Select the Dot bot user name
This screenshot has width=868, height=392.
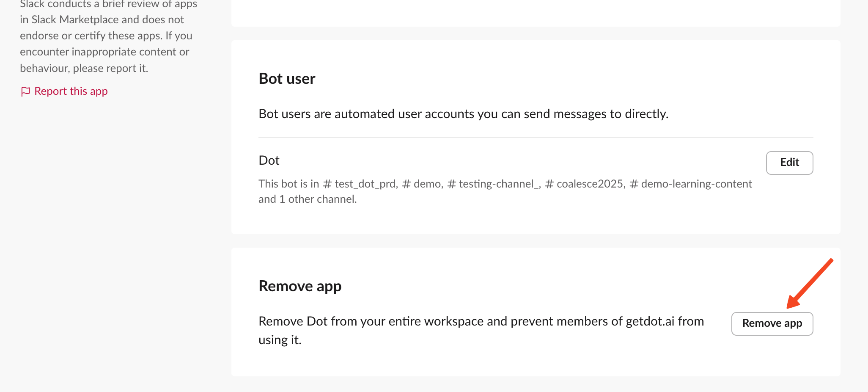coord(269,160)
